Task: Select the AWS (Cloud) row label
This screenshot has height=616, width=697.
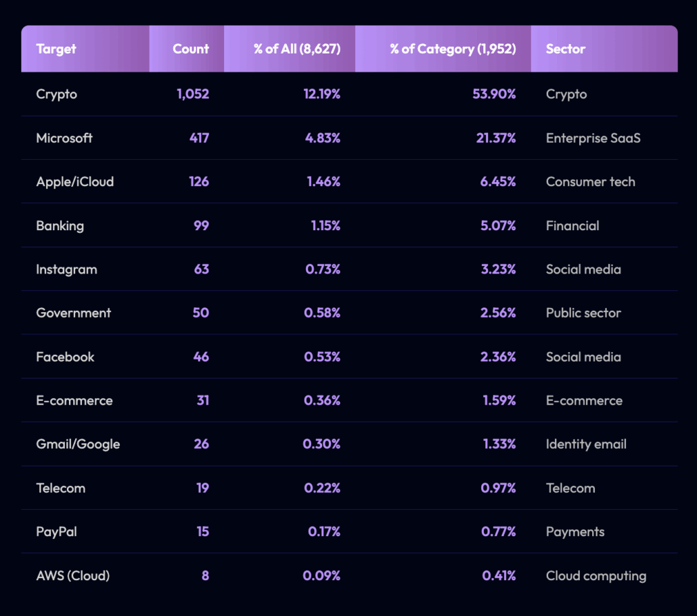Action: [x=73, y=575]
